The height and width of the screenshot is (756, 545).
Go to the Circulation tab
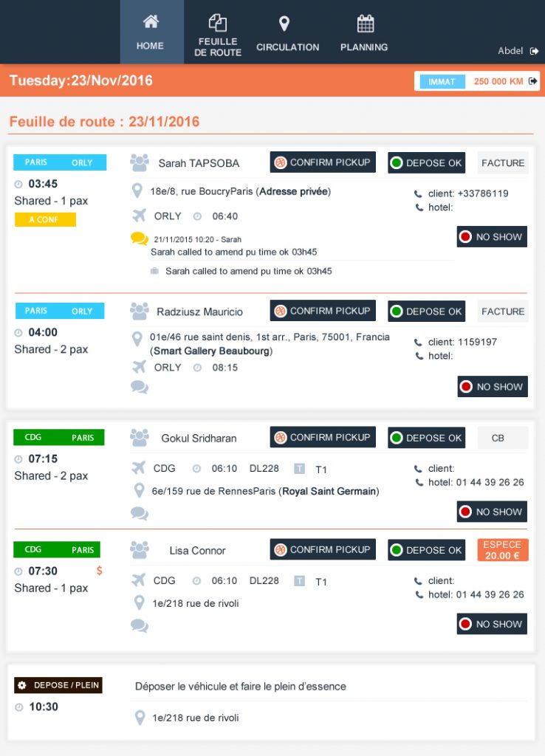[x=287, y=34]
